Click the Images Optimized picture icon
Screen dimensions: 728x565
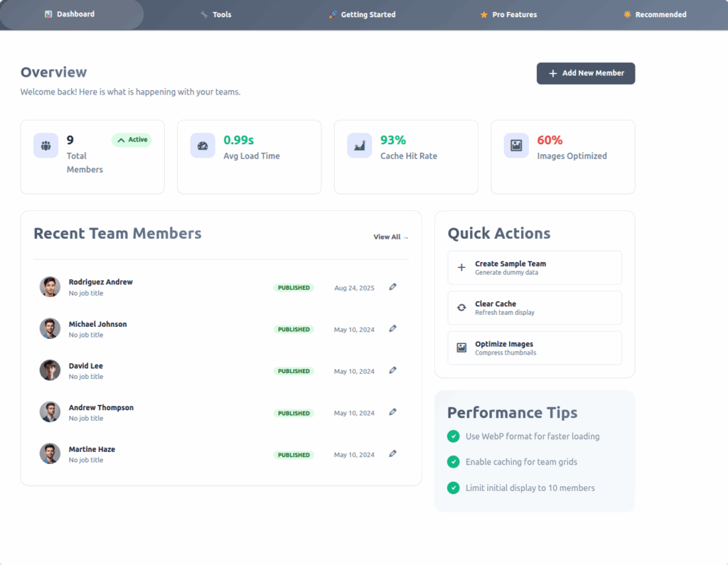tap(516, 146)
